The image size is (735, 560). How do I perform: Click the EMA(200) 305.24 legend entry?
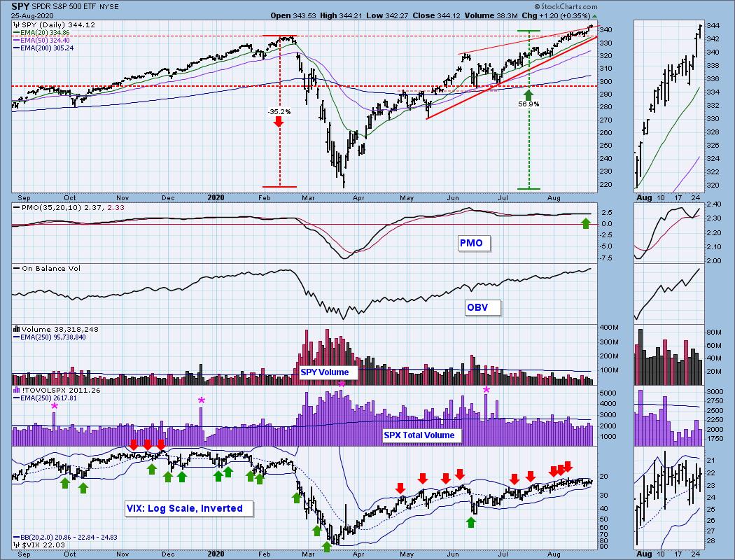(x=43, y=48)
